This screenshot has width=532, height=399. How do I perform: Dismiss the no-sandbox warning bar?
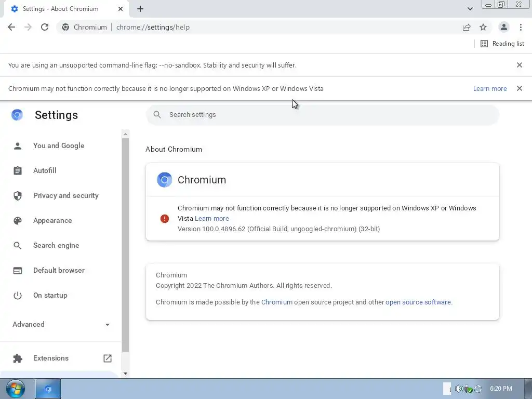tap(520, 65)
